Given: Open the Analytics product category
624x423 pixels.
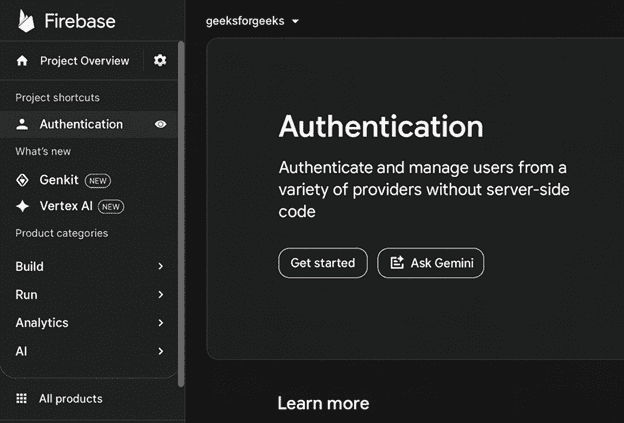Looking at the screenshot, I should click(x=88, y=323).
